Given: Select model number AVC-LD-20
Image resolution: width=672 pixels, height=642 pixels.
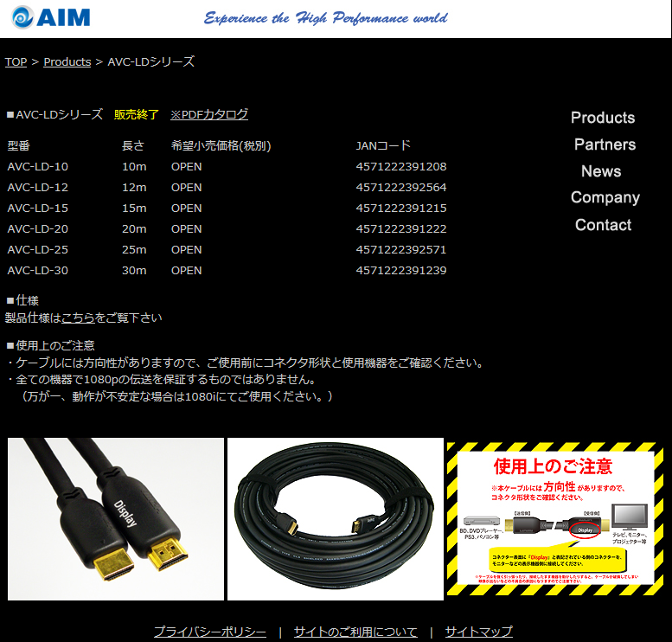Looking at the screenshot, I should point(38,229).
